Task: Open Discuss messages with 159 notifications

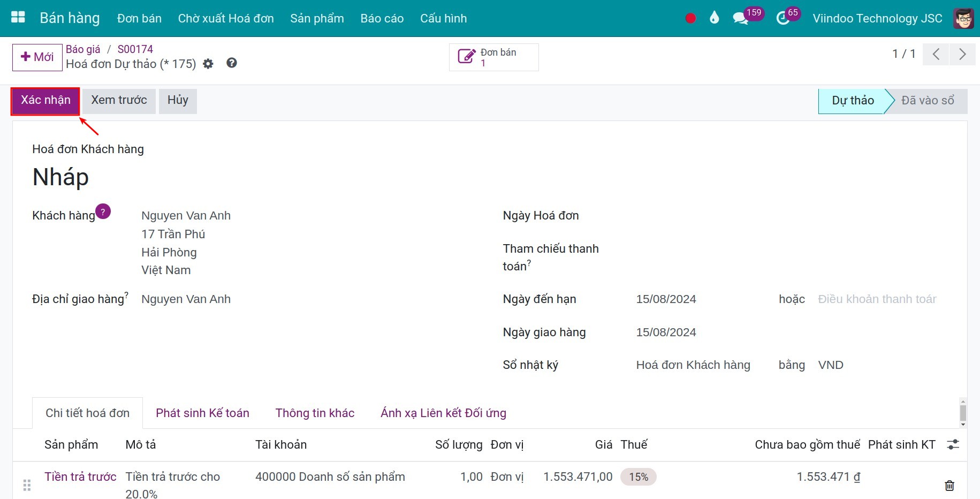Action: pos(741,18)
